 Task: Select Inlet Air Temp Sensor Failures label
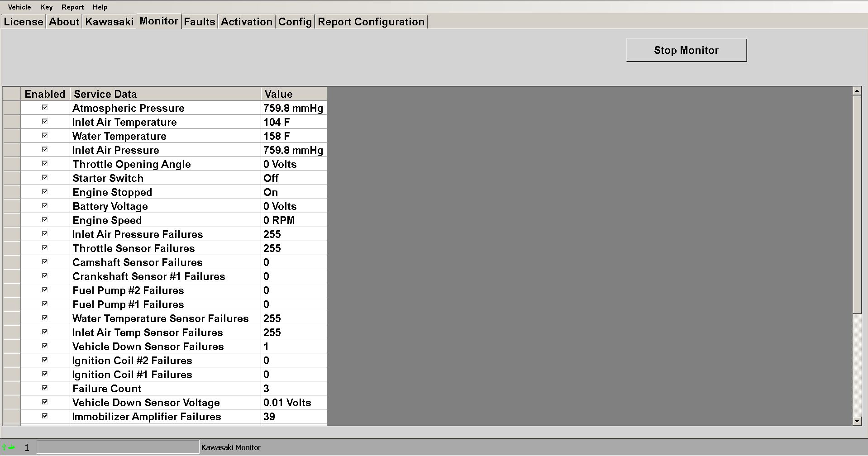(x=148, y=332)
